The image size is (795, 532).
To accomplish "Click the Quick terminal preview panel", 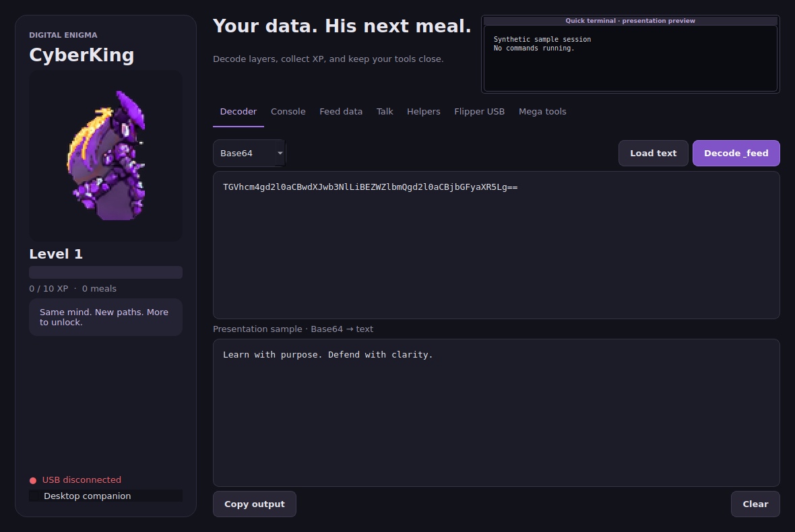I will coord(630,55).
